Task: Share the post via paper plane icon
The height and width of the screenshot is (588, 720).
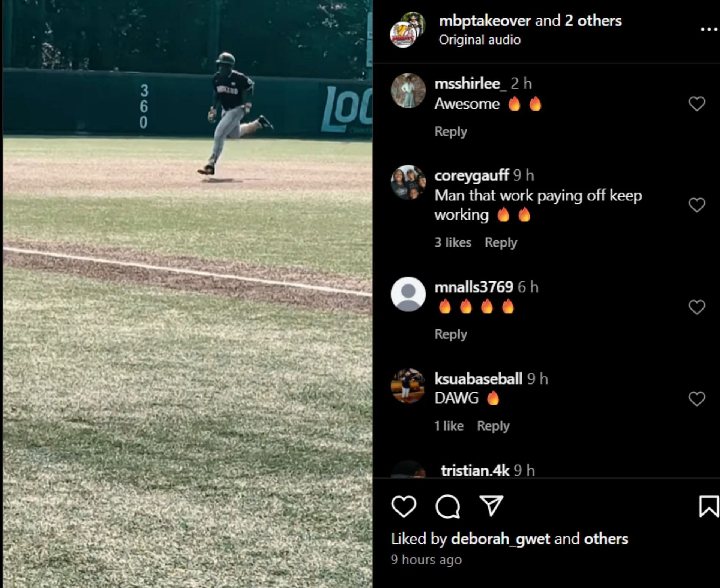Action: pos(491,506)
